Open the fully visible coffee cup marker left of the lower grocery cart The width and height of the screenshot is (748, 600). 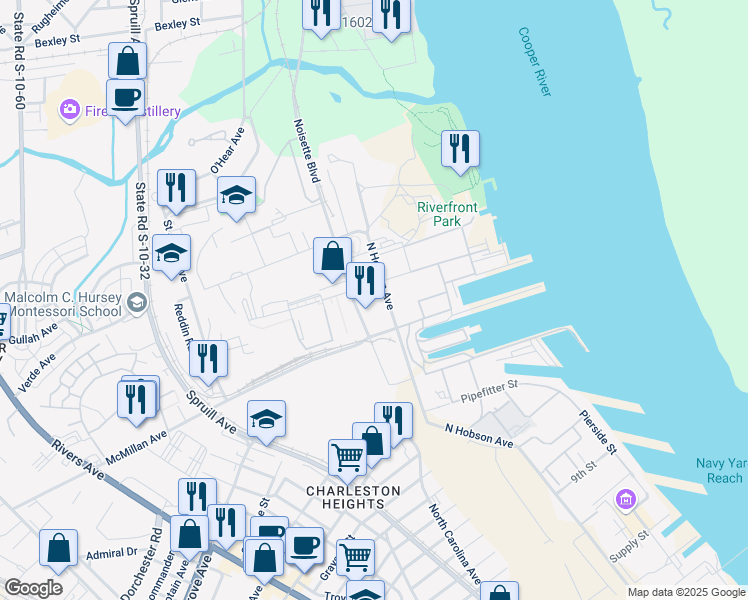pos(305,548)
